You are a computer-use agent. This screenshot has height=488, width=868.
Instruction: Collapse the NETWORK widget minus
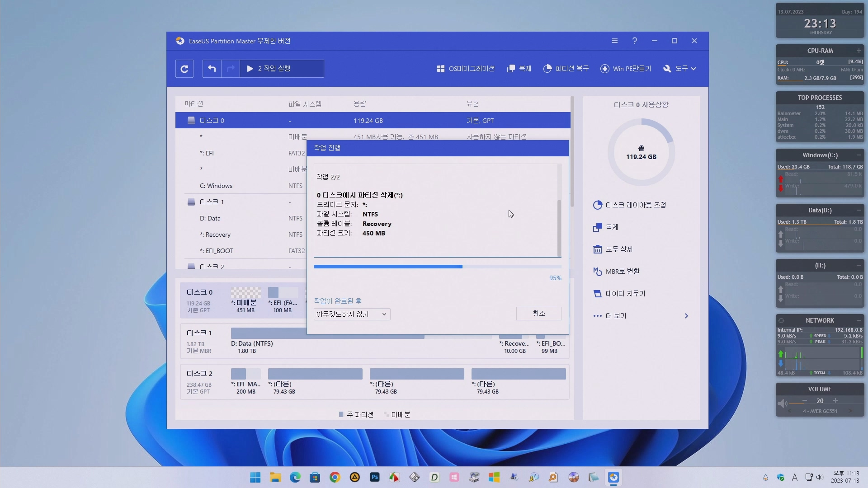click(859, 320)
